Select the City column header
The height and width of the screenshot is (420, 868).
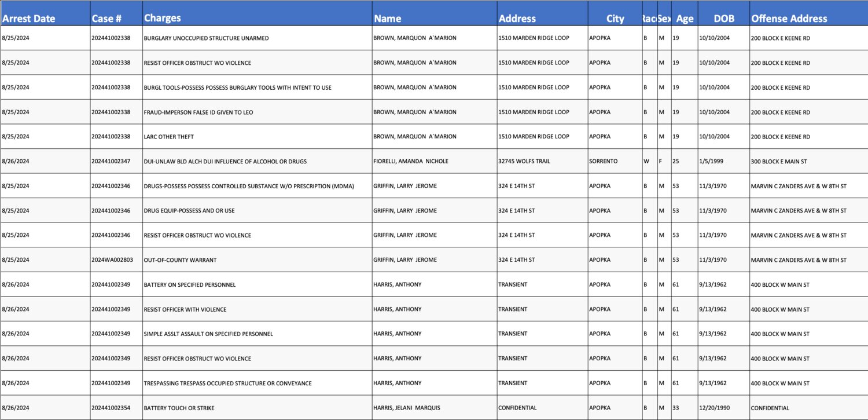[615, 13]
